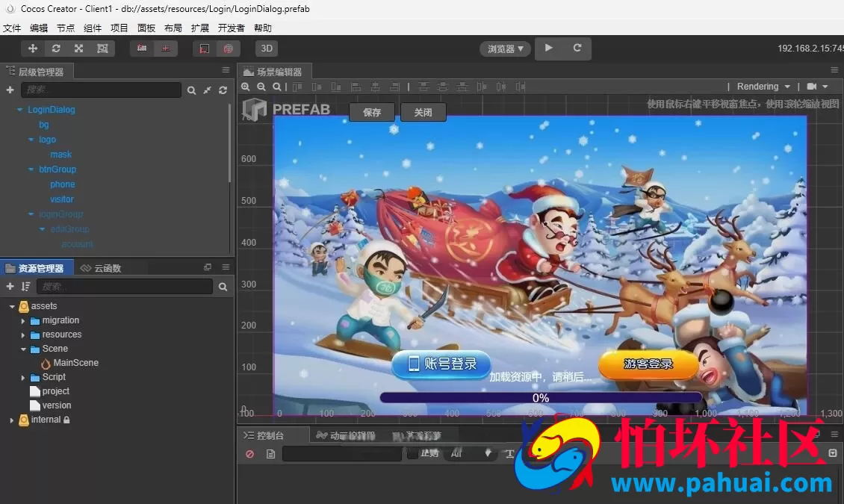Screen dimensions: 844x504
Task: Open scene editor panel options menu
Action: [x=834, y=70]
